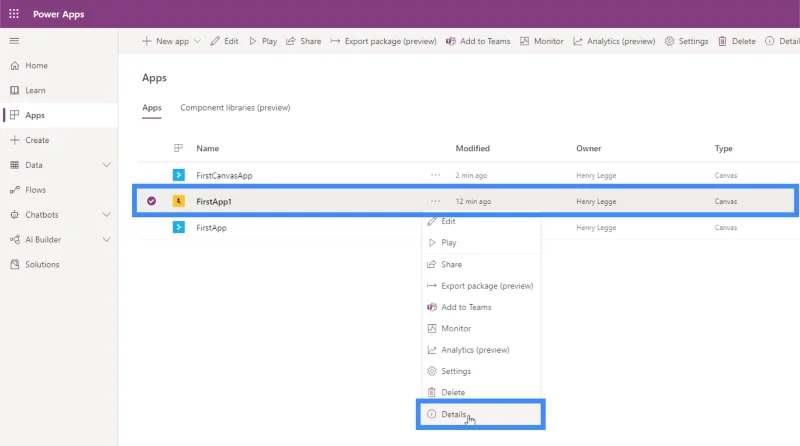Click the FirstApp1 yellow app icon
800x446 pixels.
click(179, 201)
